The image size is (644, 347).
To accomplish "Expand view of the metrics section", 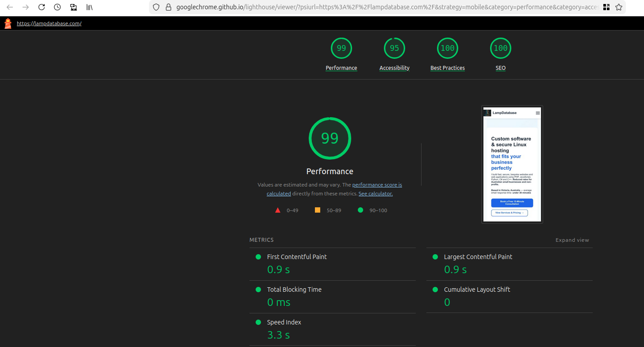I will point(572,240).
